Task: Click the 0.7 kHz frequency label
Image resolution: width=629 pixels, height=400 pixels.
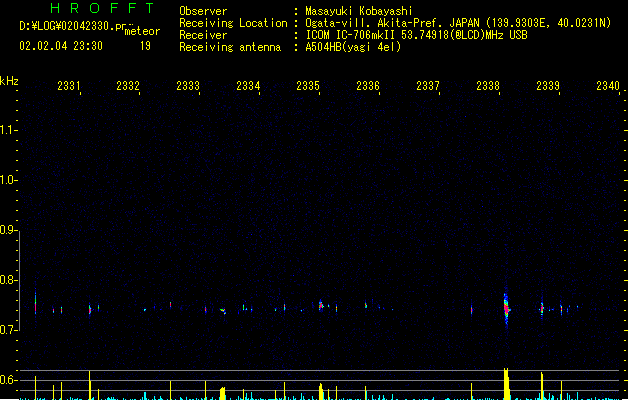Action: (7, 330)
